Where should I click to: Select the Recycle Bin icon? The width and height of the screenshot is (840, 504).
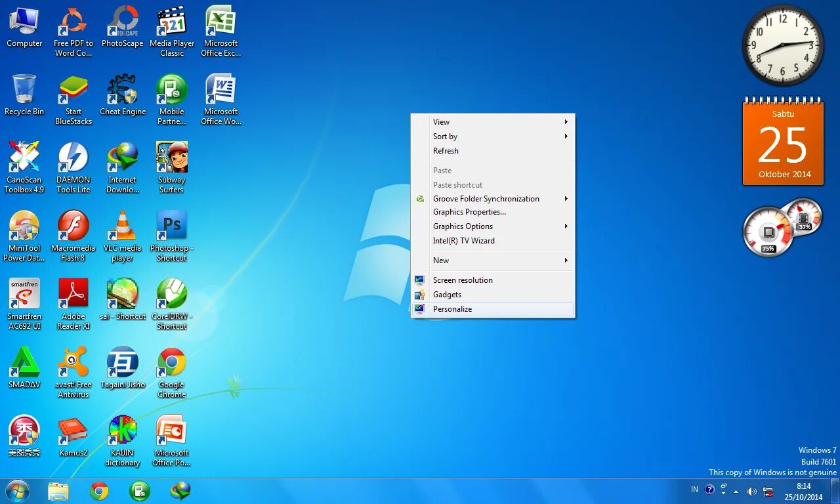24,96
